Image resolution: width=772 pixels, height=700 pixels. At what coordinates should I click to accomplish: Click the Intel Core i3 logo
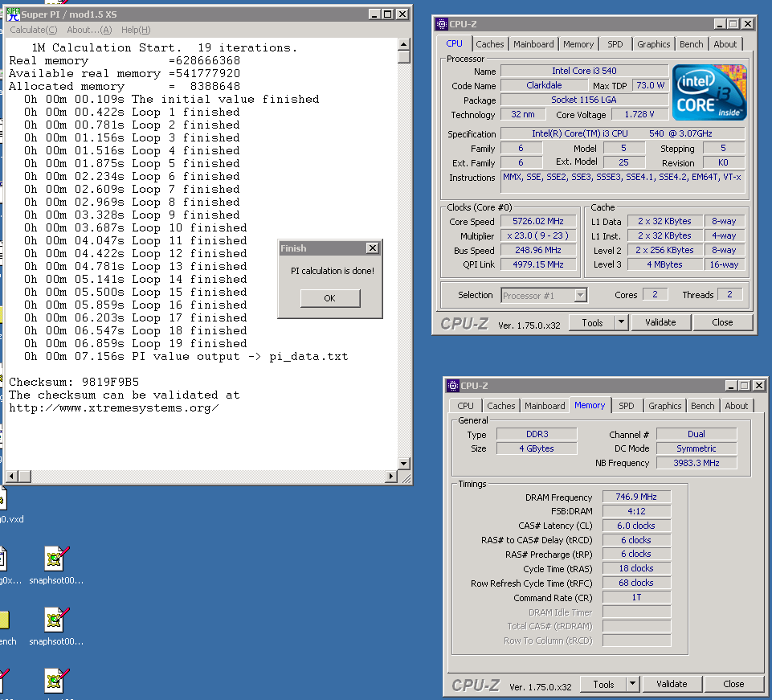pyautogui.click(x=709, y=92)
